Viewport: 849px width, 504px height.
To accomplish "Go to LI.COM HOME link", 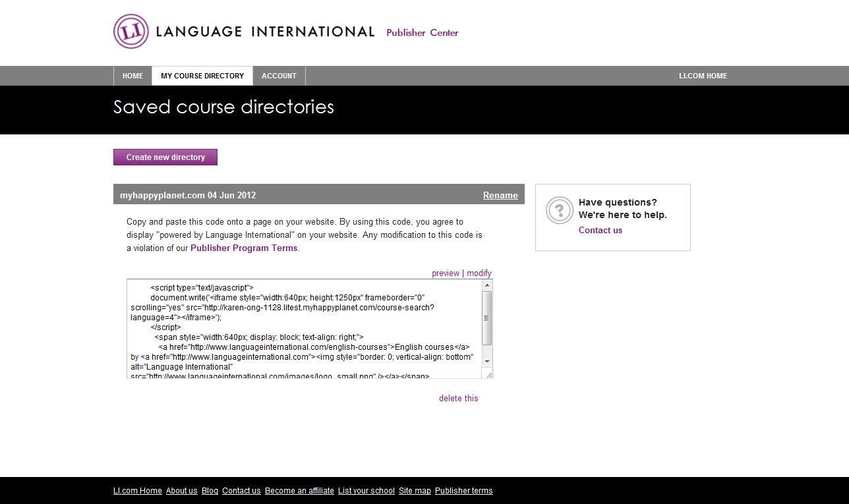I will (703, 76).
